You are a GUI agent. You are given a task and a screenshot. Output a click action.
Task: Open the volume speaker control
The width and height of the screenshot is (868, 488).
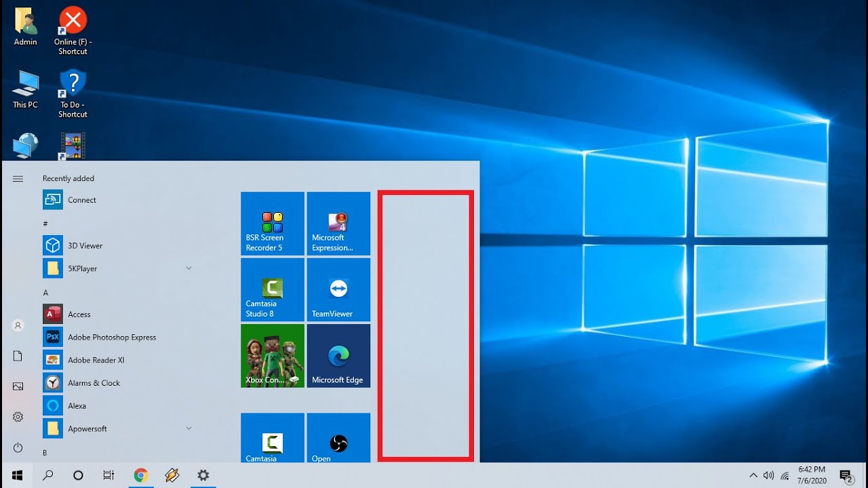[768, 475]
